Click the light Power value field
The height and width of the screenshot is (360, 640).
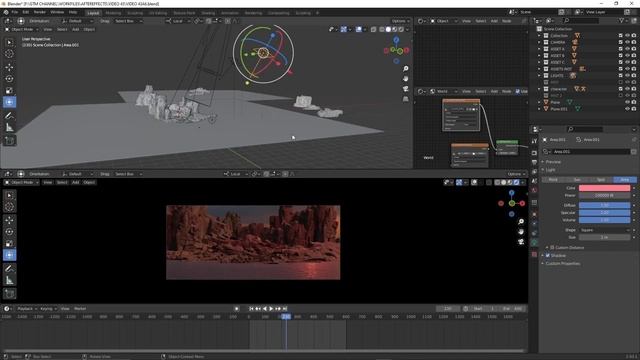click(x=604, y=196)
